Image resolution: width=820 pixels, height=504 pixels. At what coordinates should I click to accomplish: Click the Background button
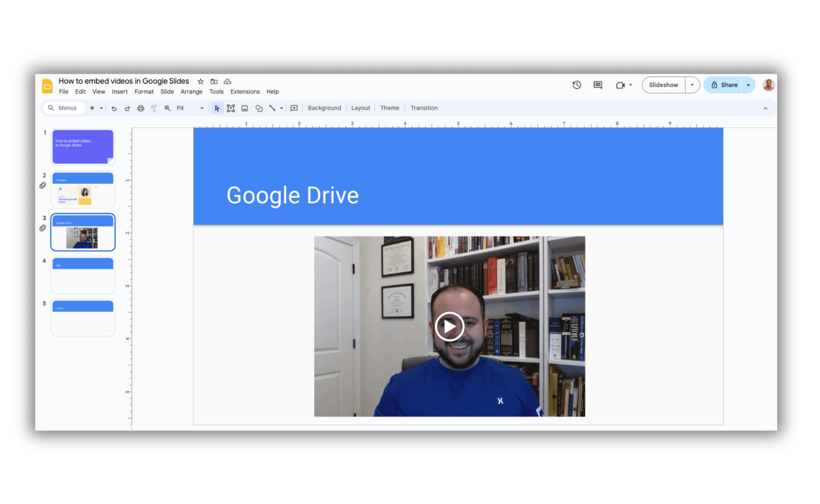324,108
